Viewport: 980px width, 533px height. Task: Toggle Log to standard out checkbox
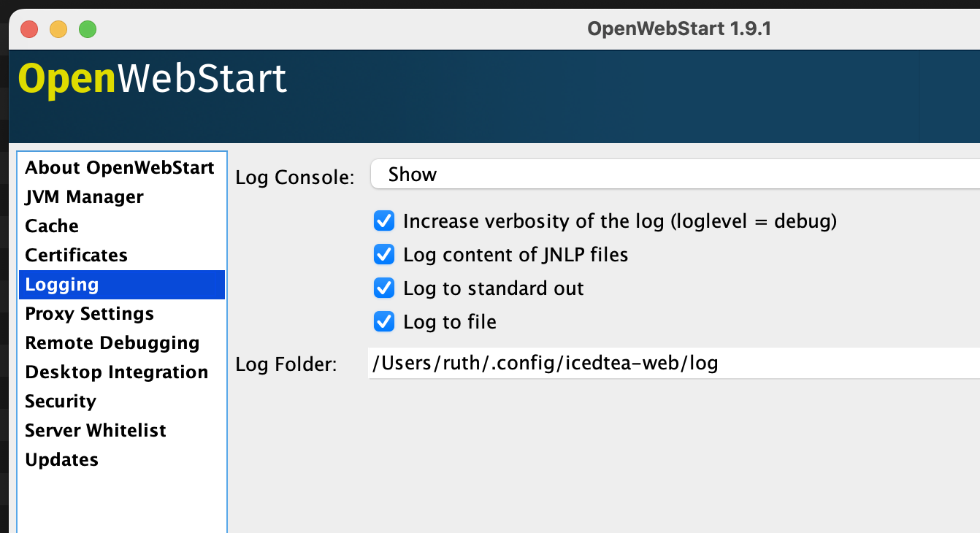pos(384,288)
